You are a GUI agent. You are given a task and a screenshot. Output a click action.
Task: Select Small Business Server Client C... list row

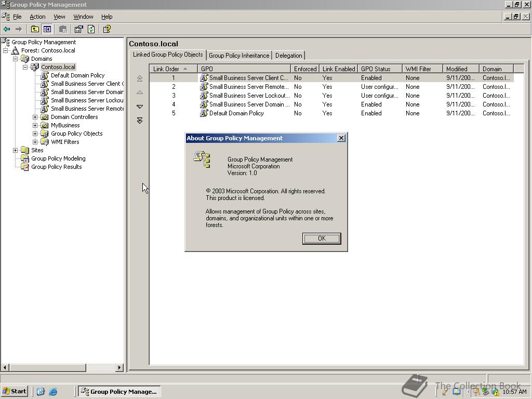pyautogui.click(x=331, y=78)
